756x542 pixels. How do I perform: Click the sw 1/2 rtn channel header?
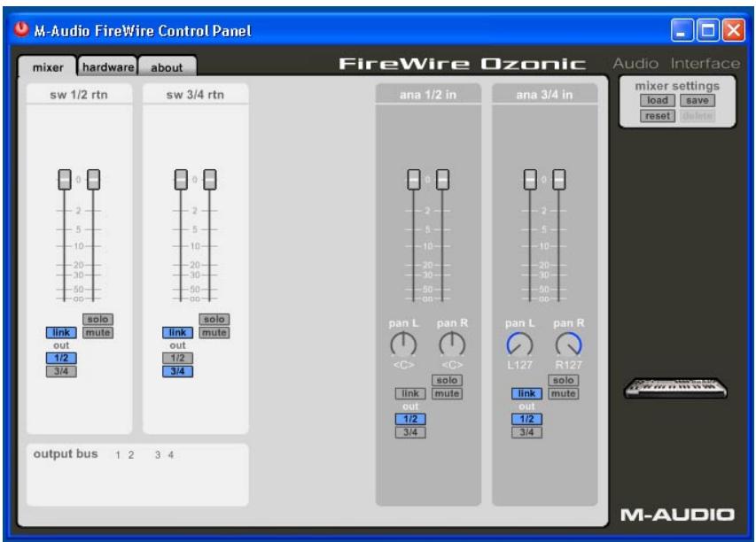click(x=79, y=95)
